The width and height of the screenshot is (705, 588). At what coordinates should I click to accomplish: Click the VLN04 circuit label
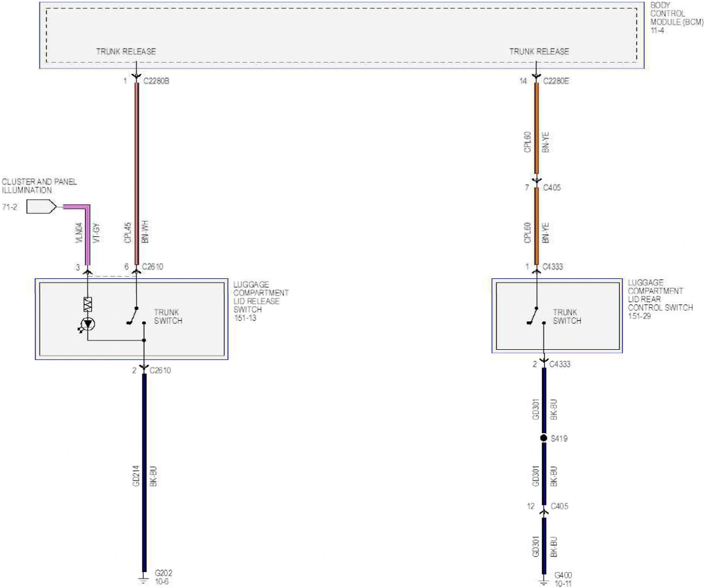click(x=79, y=233)
